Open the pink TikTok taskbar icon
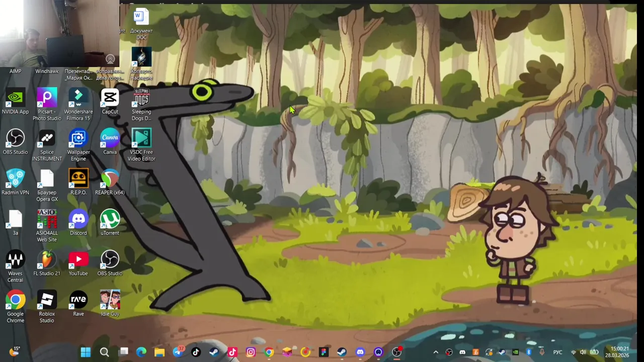Screen dimensions: 644x362 coord(232,352)
